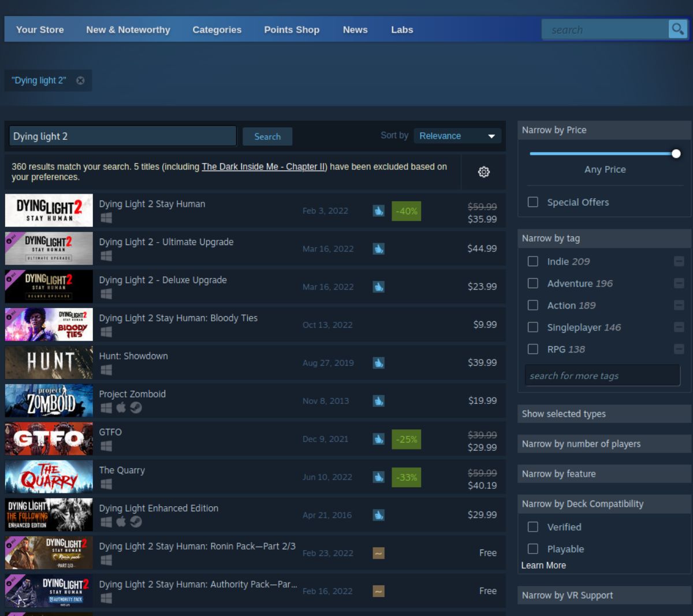693x616 pixels.
Task: Check the Adventure tag filter
Action: pyautogui.click(x=533, y=283)
